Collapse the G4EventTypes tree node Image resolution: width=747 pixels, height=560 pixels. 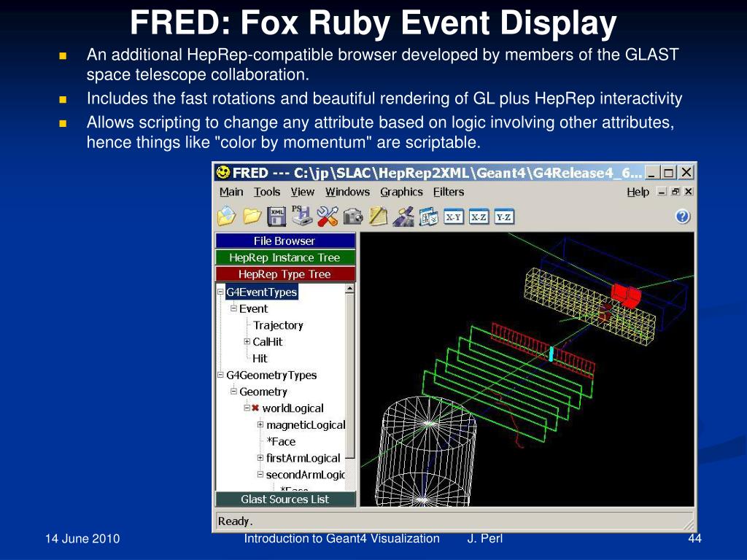[x=220, y=292]
